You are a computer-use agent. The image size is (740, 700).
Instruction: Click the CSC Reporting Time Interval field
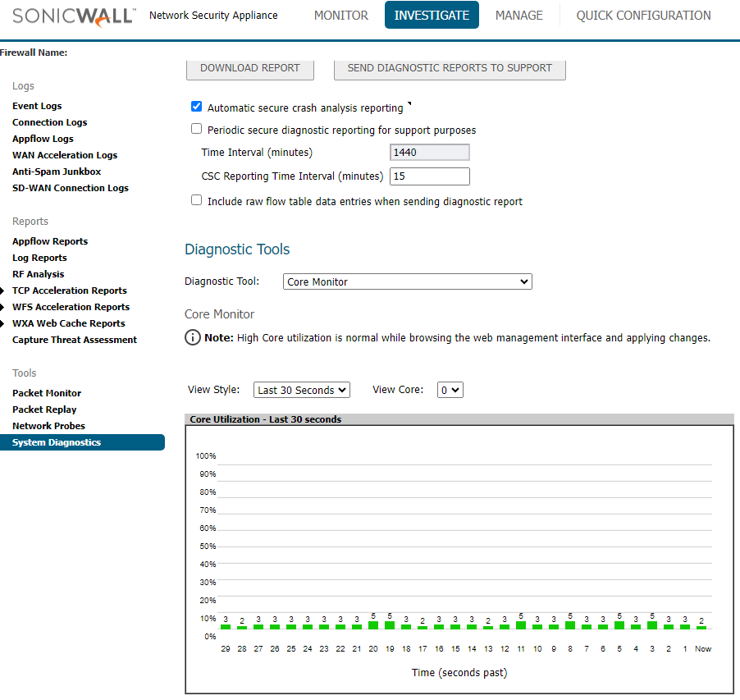pyautogui.click(x=429, y=176)
